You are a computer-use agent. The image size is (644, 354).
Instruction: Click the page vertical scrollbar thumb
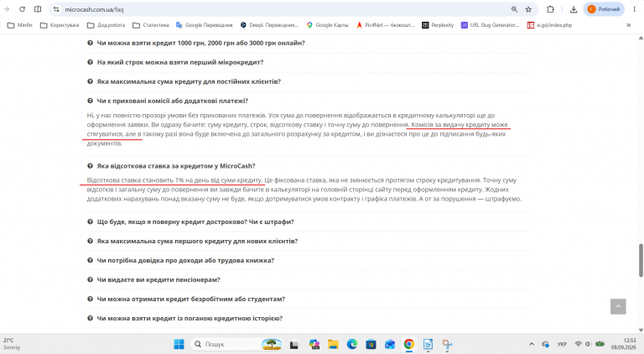click(x=641, y=260)
